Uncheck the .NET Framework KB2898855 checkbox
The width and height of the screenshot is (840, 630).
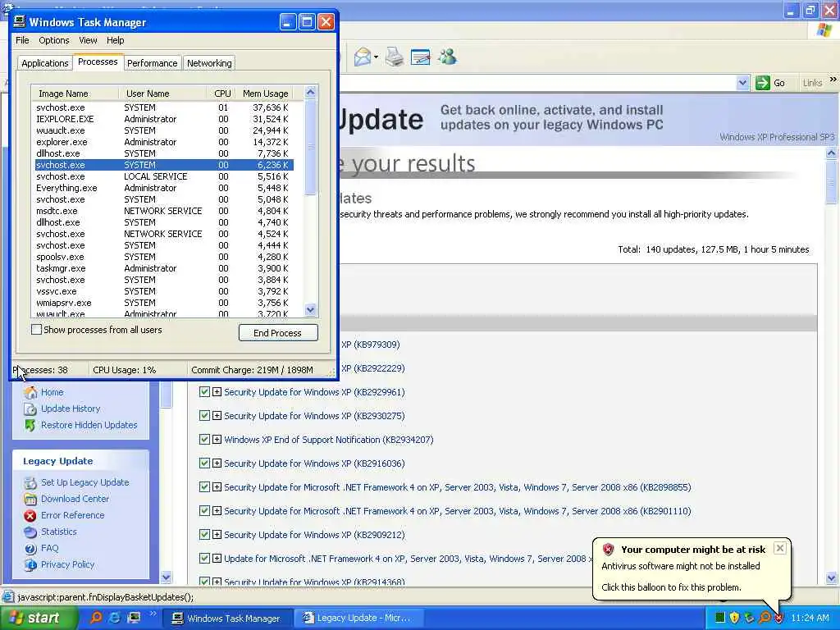pyautogui.click(x=204, y=487)
